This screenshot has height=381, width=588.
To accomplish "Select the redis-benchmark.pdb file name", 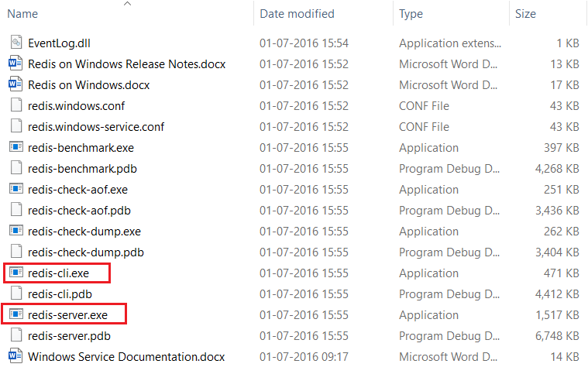I will [82, 169].
